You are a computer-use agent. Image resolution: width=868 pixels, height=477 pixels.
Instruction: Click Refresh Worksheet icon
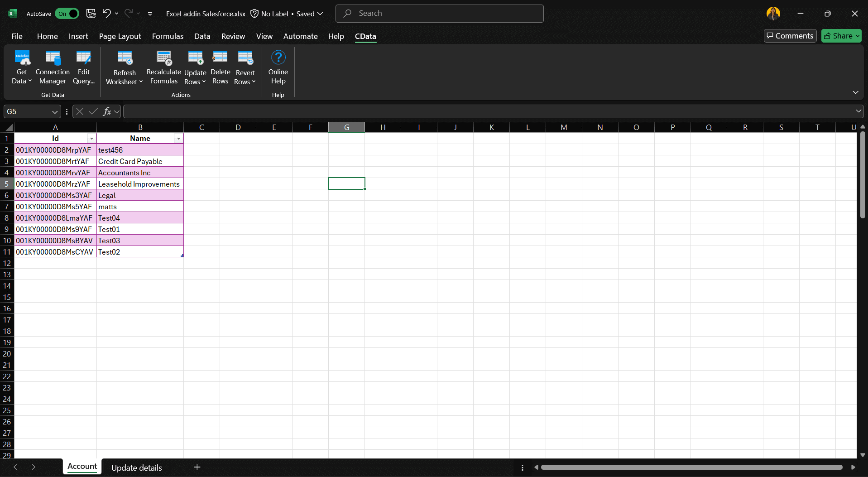pos(125,58)
